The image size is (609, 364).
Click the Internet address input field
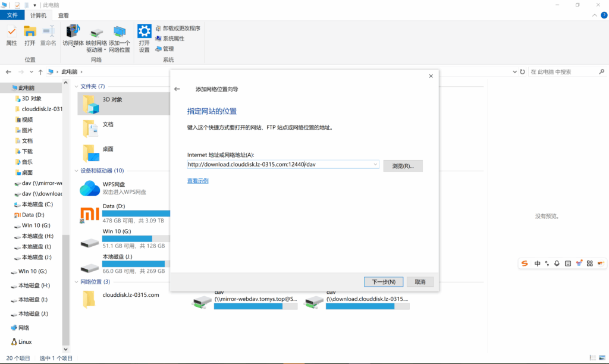tap(278, 165)
